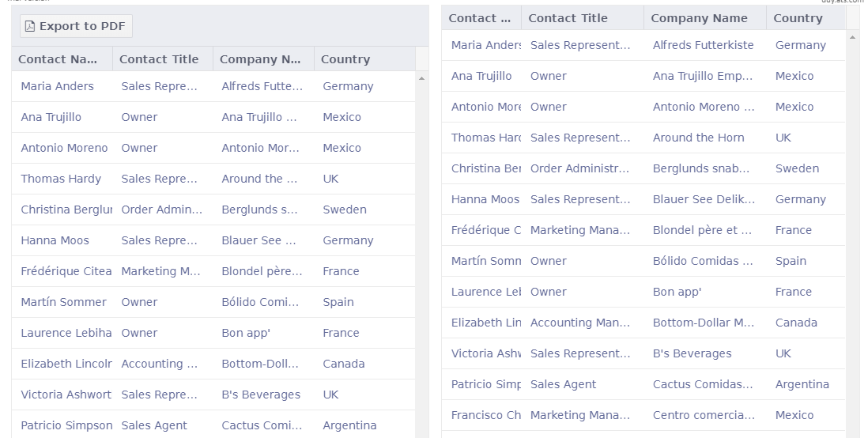Viewport: 868px width, 438px height.
Task: Select the Around the Horn cell in right grid
Action: pyautogui.click(x=698, y=138)
